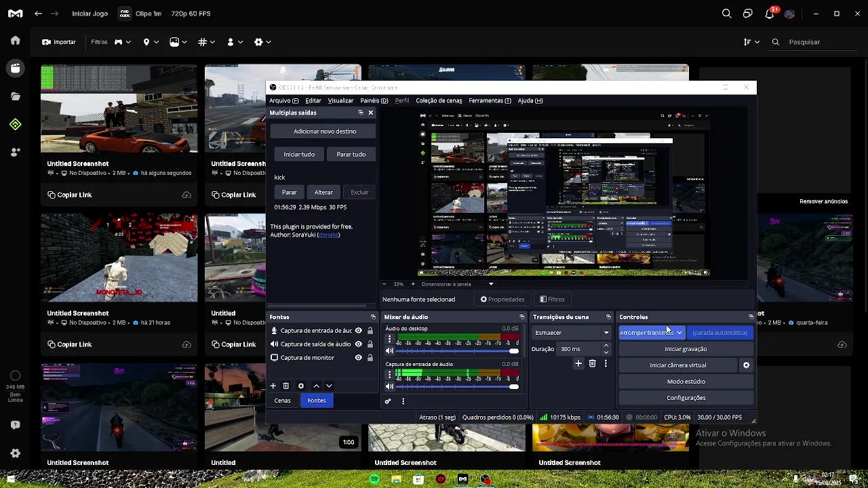Screen dimensions: 868x488
Task: Move the source up in Fontes
Action: pos(316,386)
